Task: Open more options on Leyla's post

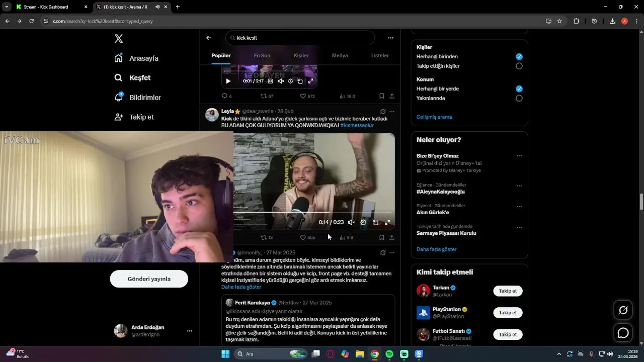Action: (392, 111)
